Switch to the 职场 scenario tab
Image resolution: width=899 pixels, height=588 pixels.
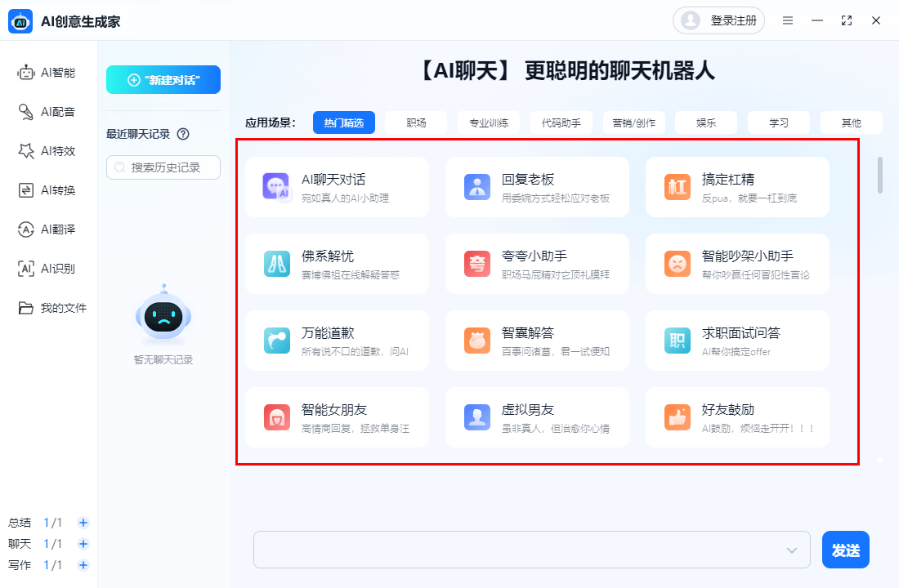[x=416, y=122]
